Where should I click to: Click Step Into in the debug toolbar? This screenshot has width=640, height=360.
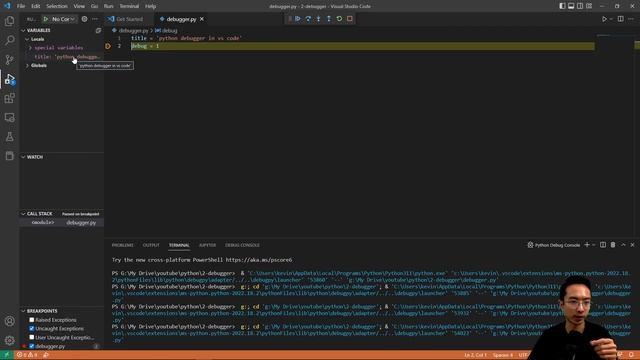tap(318, 19)
